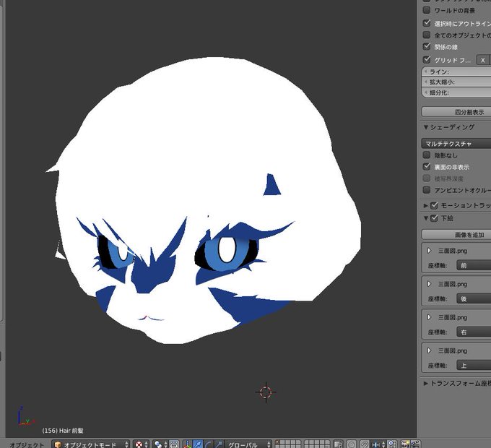
Task: Open the snap element selector
Action: coord(378,444)
